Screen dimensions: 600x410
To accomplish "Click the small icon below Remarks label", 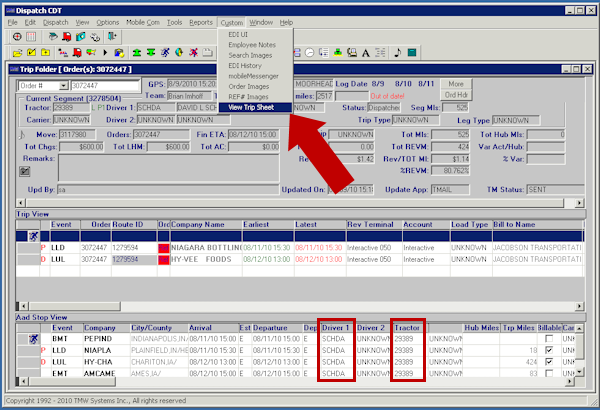I will click(25, 171).
